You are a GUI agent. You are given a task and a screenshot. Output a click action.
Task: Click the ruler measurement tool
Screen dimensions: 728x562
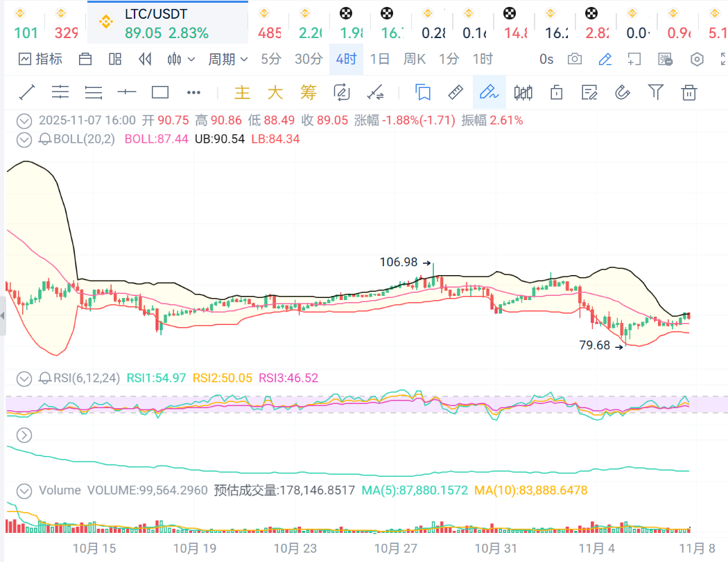click(455, 92)
